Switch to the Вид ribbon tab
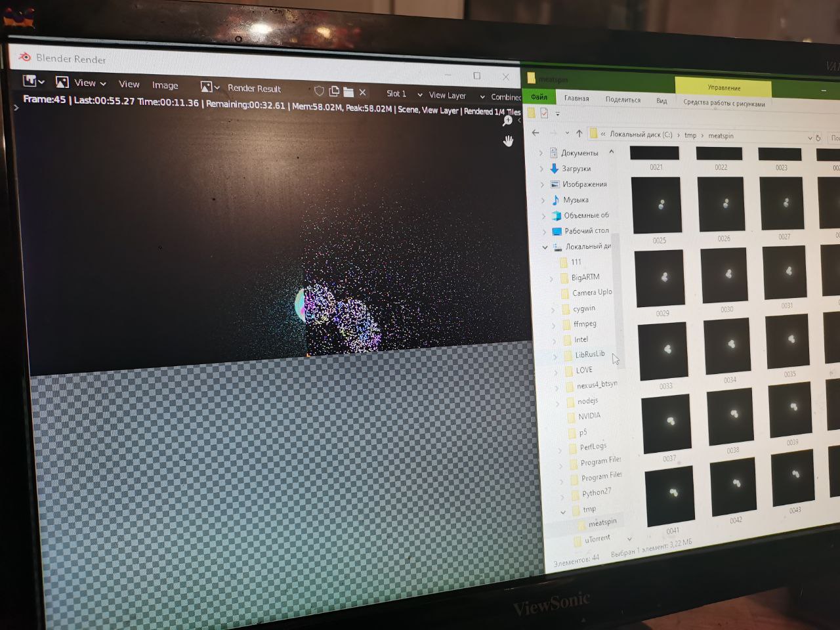This screenshot has width=840, height=630. (661, 101)
